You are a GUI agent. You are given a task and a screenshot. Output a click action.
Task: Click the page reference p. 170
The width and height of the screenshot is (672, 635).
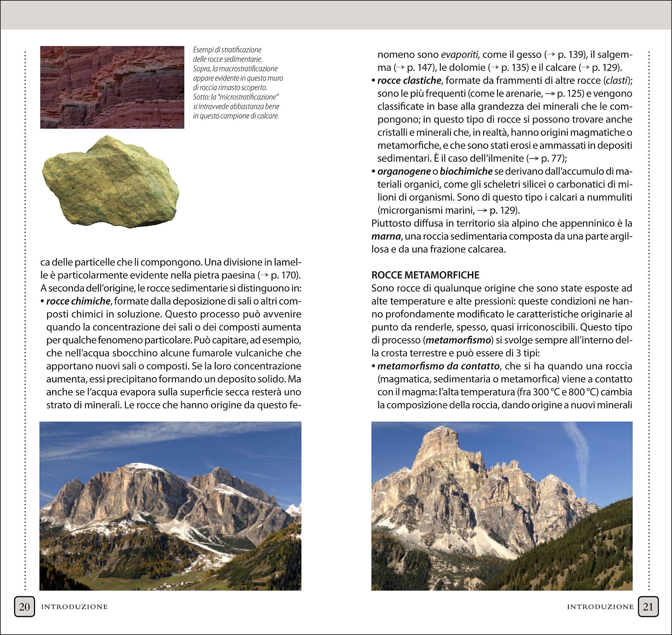click(x=284, y=275)
